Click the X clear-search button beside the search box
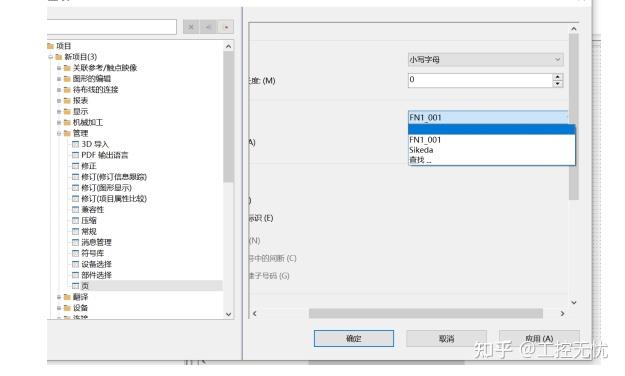This screenshot has height=376, width=625. coord(191,27)
